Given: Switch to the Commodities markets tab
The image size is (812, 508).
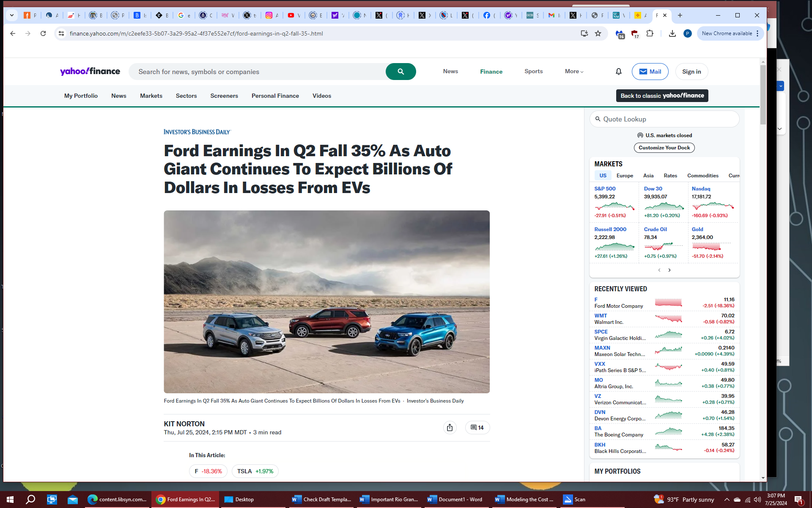Looking at the screenshot, I should coord(702,176).
